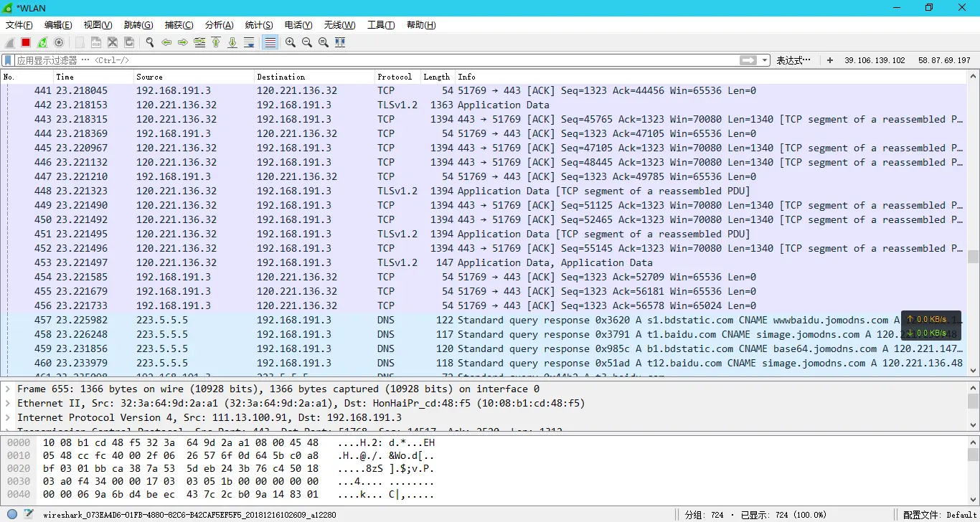The width and height of the screenshot is (980, 522).
Task: Click the hex bytes pane scrollbar thumb
Action: [x=973, y=455]
